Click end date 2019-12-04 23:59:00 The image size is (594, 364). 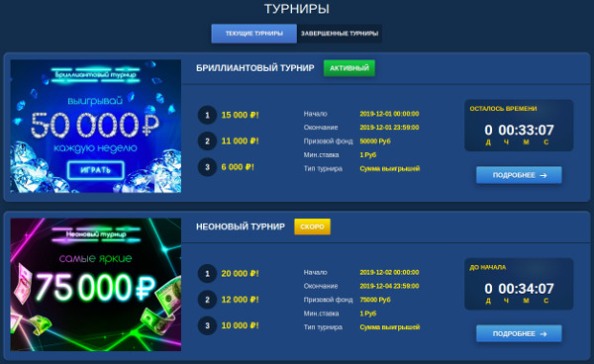(x=389, y=286)
